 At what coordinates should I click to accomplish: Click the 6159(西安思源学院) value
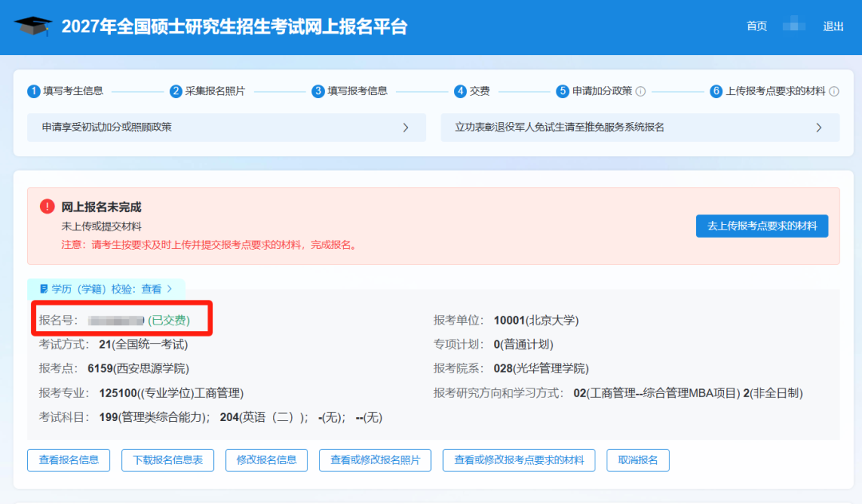pyautogui.click(x=138, y=369)
